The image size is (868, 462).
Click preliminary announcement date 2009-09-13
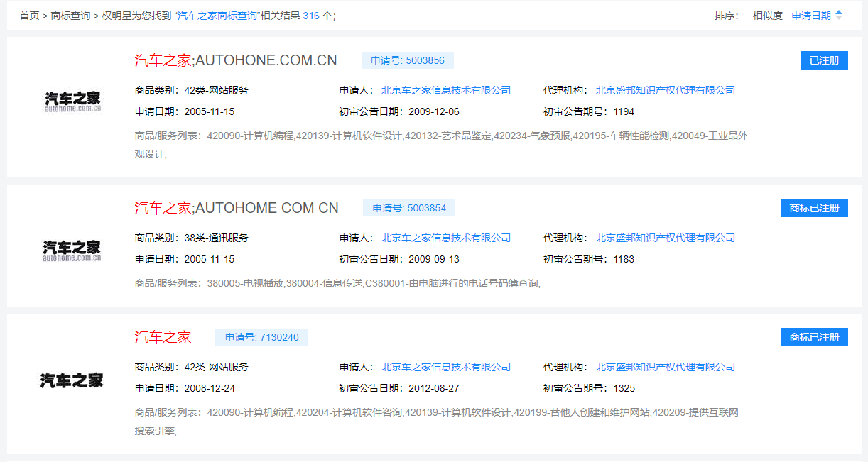(434, 259)
